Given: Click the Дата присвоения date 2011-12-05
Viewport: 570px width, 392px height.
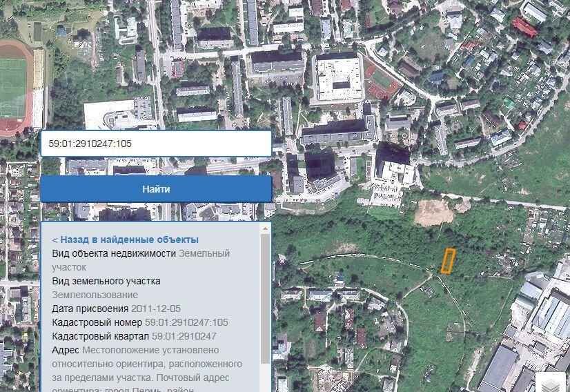Looking at the screenshot, I should tap(156, 308).
